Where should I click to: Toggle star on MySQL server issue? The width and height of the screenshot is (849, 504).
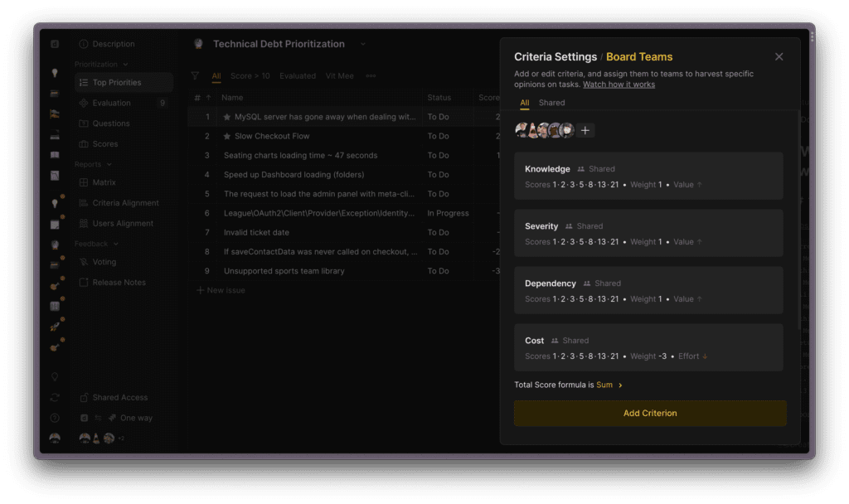(227, 117)
